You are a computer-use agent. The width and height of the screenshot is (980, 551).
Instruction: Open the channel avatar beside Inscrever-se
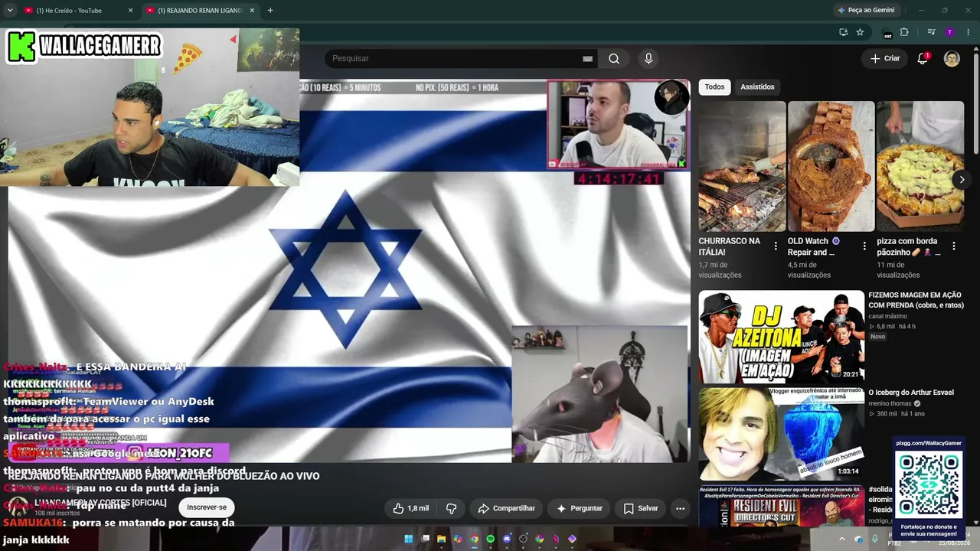tap(18, 508)
